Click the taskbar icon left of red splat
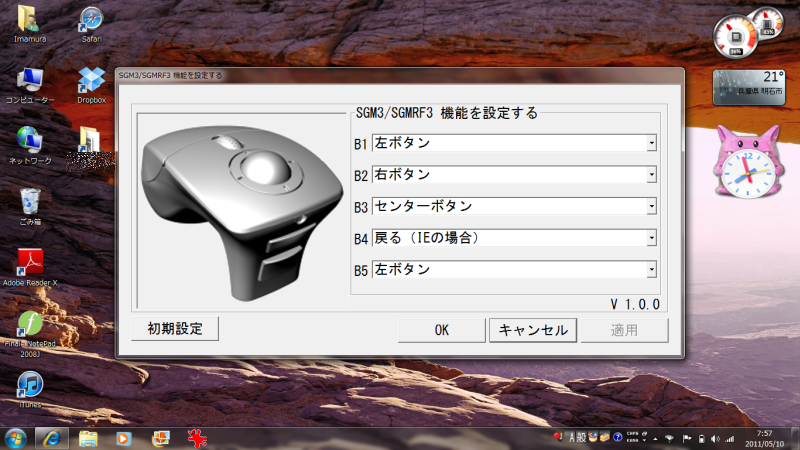Screen dimensions: 800x450 (x=161, y=439)
